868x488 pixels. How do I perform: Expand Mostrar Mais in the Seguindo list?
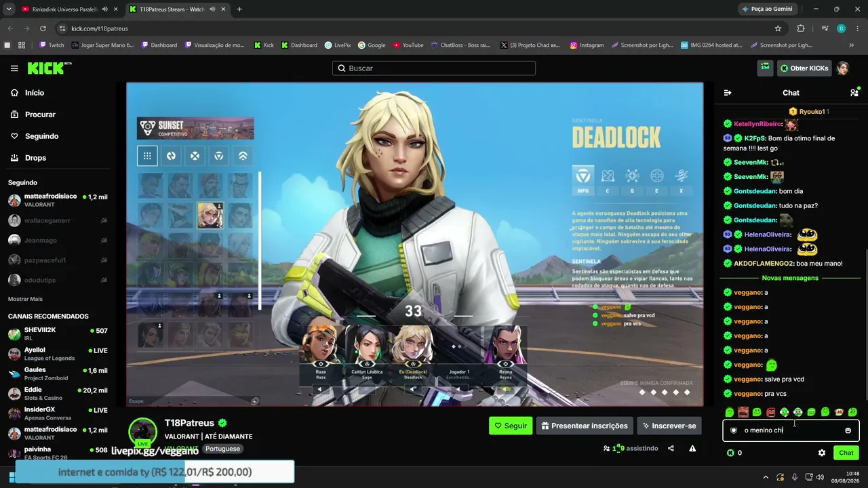pyautogui.click(x=25, y=299)
